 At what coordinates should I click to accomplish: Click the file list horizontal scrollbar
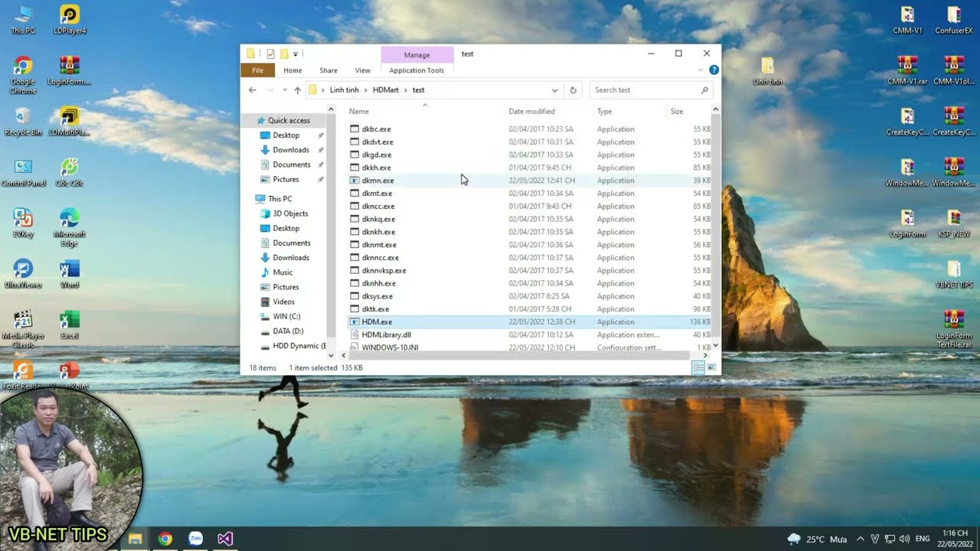[x=518, y=355]
